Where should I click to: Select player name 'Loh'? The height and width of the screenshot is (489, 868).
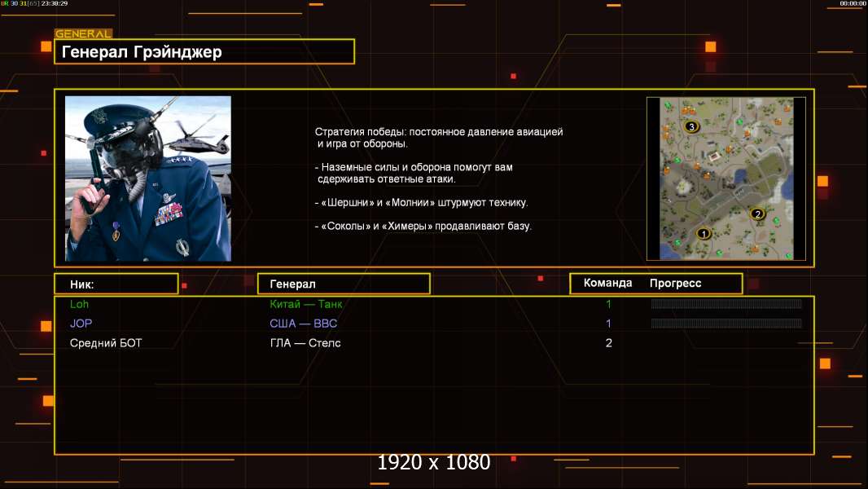pyautogui.click(x=79, y=304)
